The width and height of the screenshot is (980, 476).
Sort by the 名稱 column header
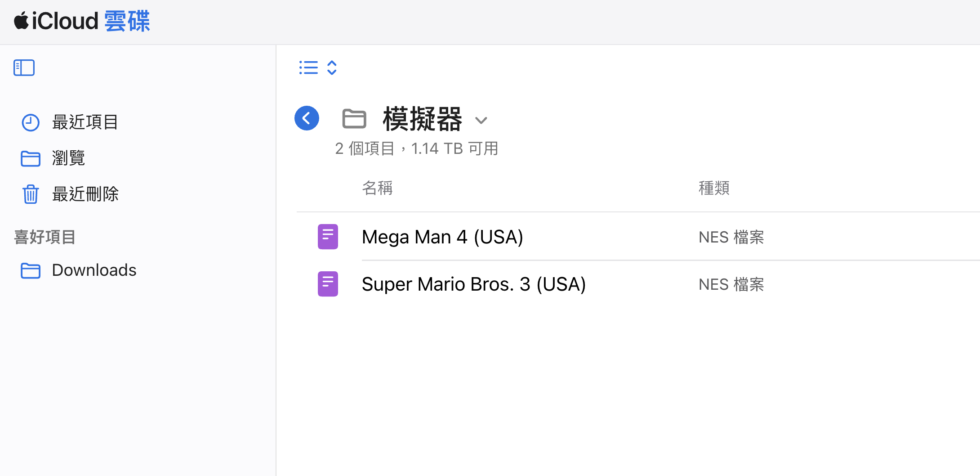377,188
